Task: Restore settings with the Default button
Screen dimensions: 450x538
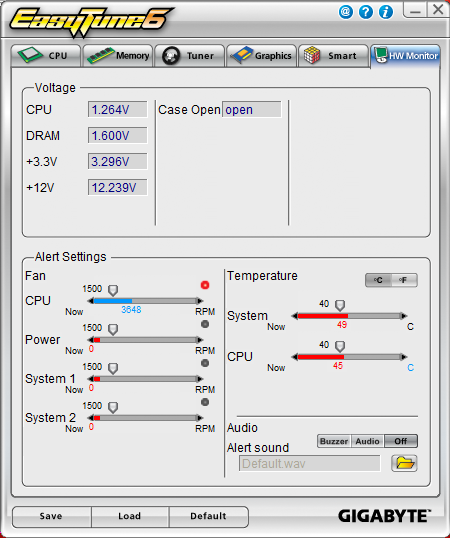Action: [209, 516]
